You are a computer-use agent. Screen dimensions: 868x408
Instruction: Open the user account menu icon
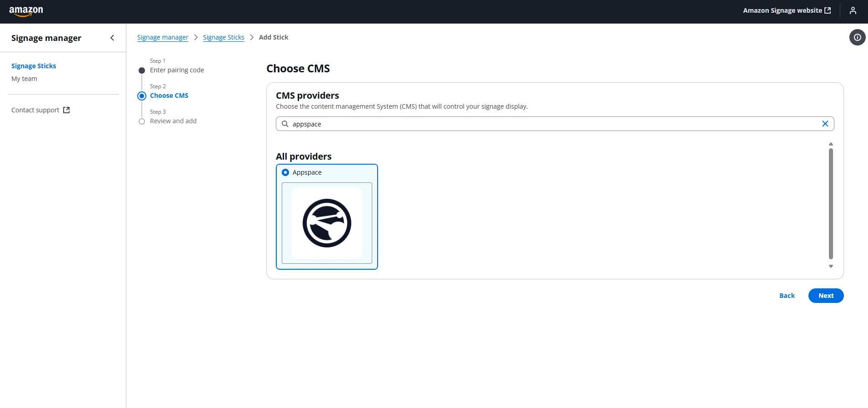point(853,10)
